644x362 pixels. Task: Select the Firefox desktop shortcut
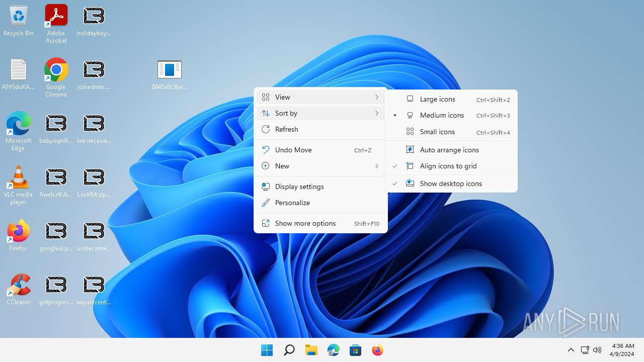point(19,235)
